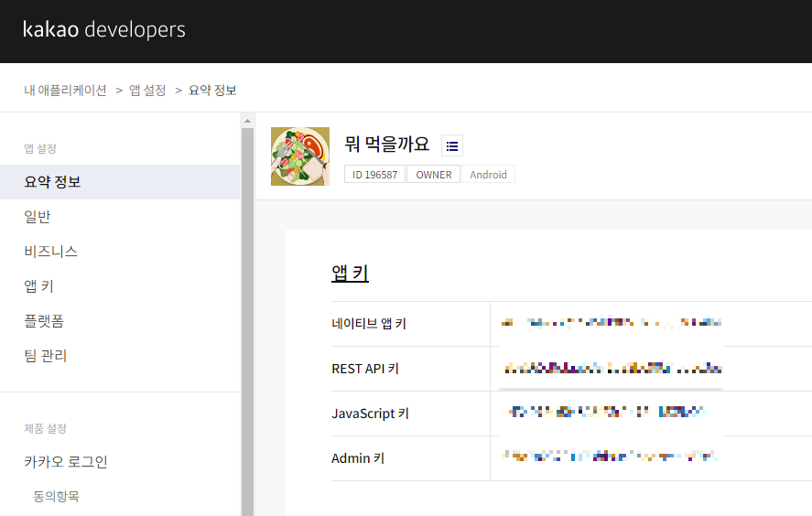Click the blurred REST API 키 value
Viewport: 812px width, 516px height.
612,369
